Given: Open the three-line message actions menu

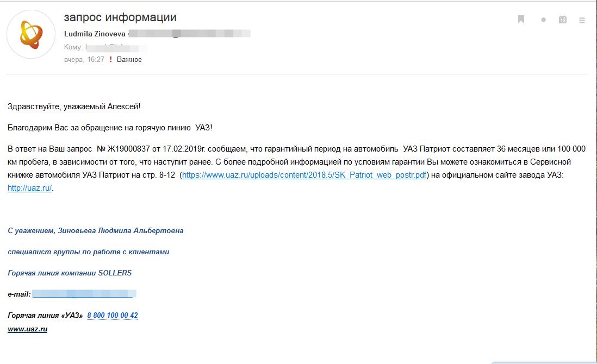Looking at the screenshot, I should [x=582, y=20].
